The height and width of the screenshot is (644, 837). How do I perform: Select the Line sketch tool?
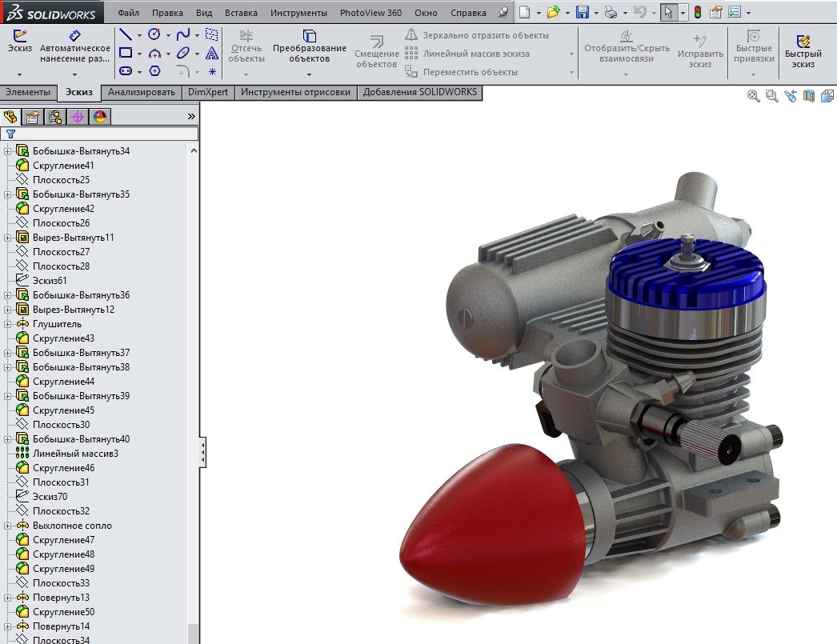click(x=126, y=35)
